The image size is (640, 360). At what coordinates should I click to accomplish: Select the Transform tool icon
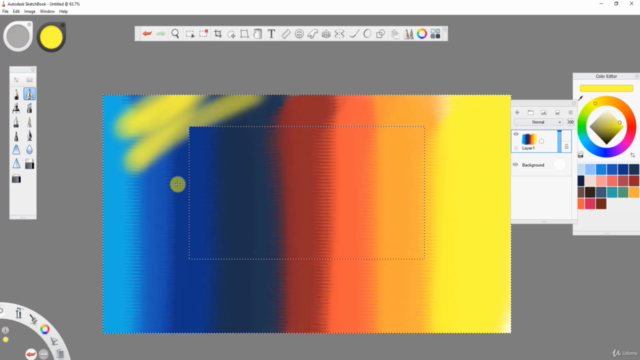(x=244, y=34)
